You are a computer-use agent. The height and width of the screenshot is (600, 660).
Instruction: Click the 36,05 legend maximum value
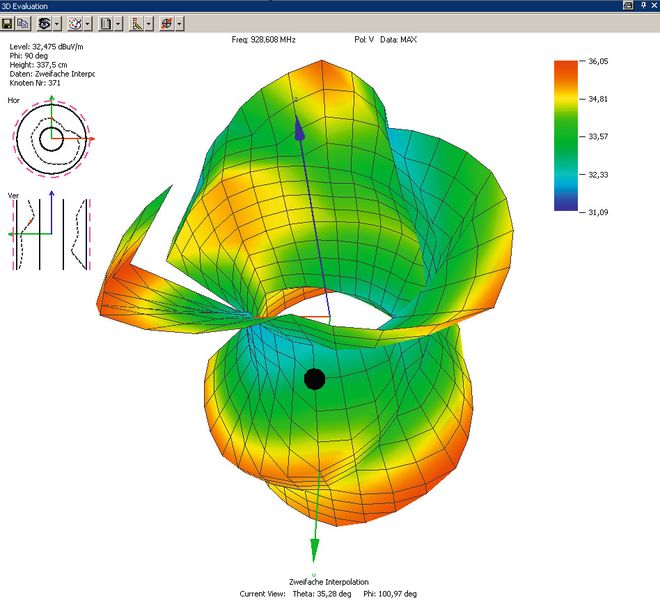[x=598, y=61]
